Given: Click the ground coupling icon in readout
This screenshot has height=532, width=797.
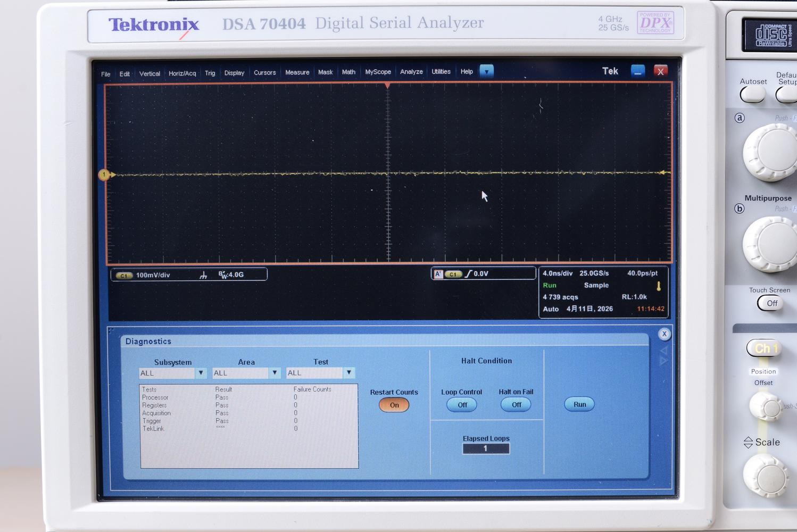Looking at the screenshot, I should [x=203, y=275].
